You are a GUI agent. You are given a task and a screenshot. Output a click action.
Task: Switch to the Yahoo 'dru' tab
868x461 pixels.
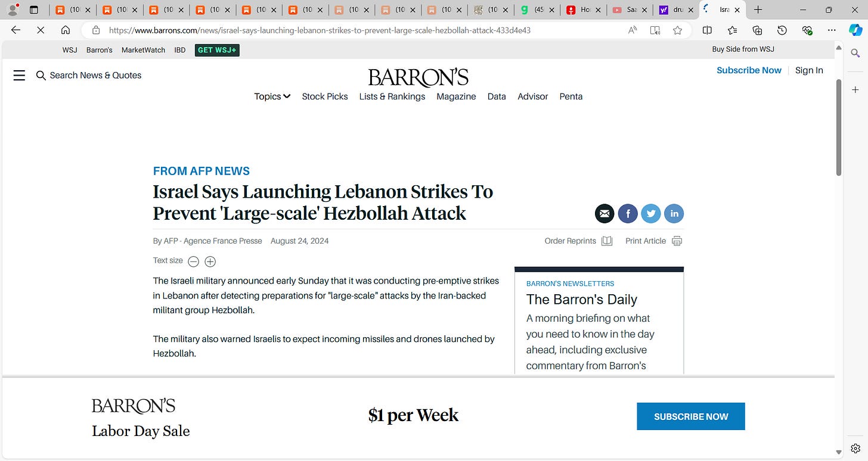[x=674, y=10]
